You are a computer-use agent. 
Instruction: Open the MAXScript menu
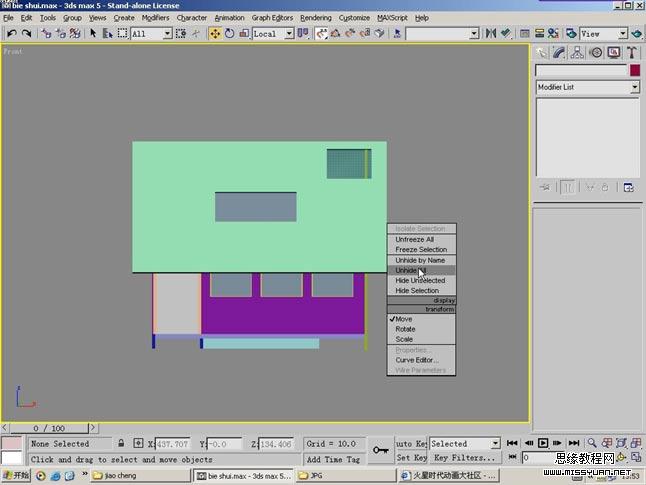(392, 18)
